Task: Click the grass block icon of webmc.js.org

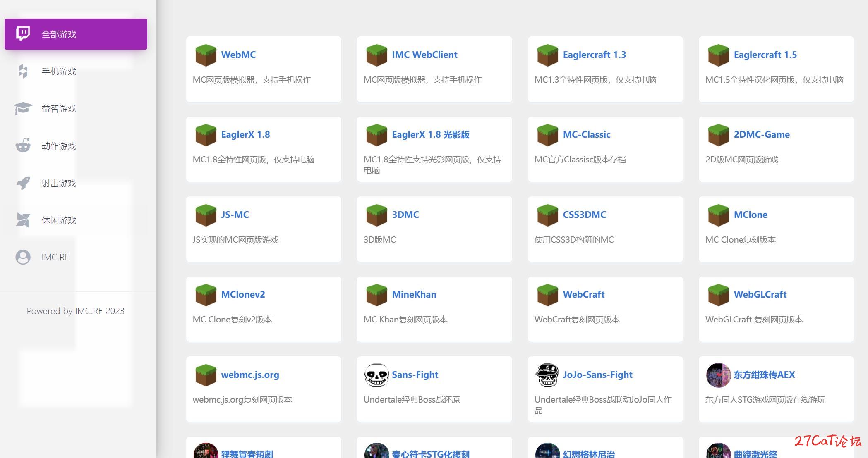Action: 206,375
